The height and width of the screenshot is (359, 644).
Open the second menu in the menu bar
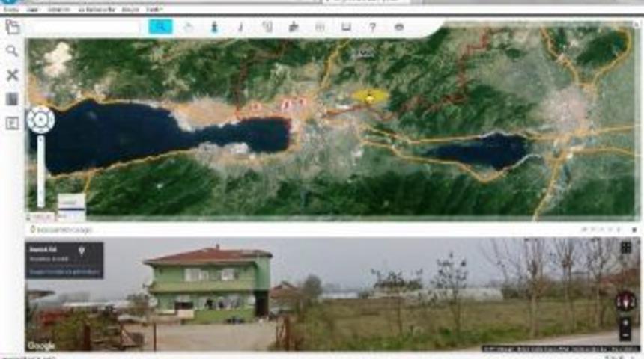point(32,9)
